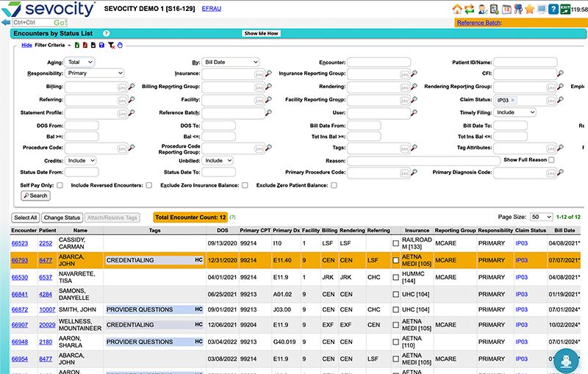Check Exclude Zero Patient Balance

coord(334,185)
